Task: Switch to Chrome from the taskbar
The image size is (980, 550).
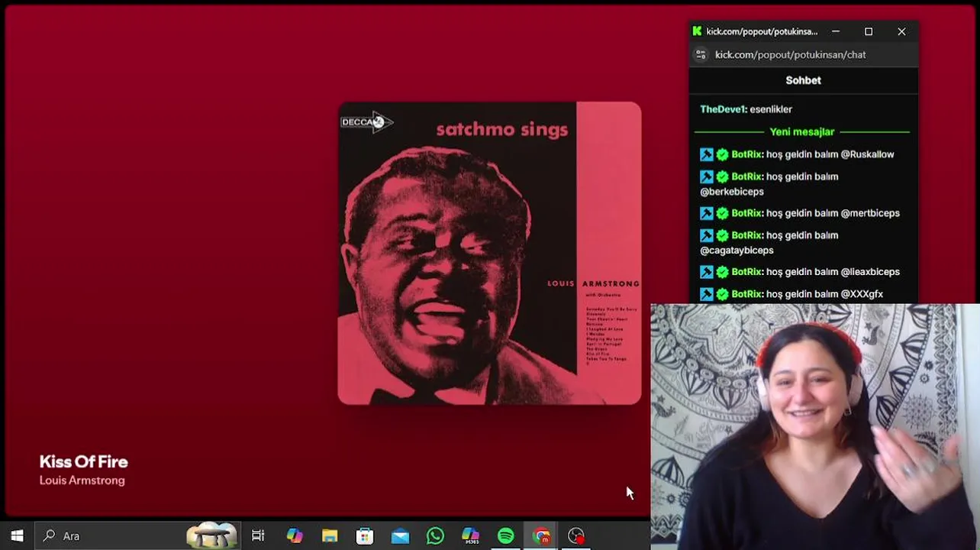Action: click(x=541, y=535)
